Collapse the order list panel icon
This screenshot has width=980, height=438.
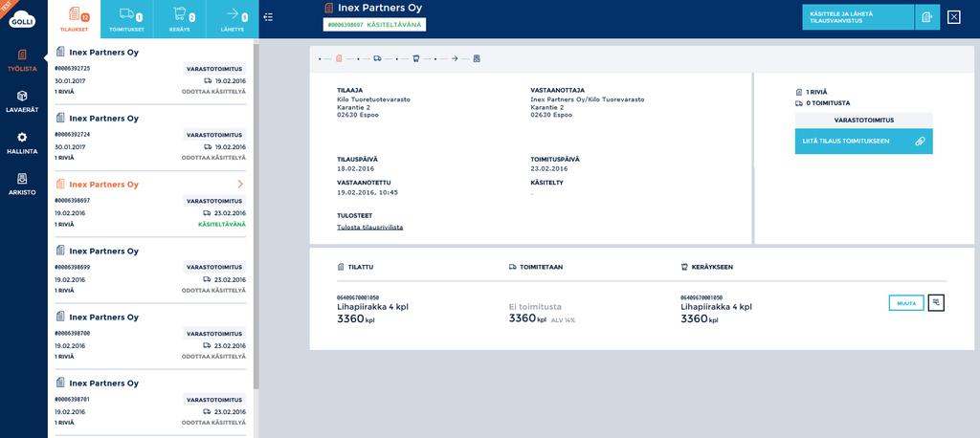(268, 17)
